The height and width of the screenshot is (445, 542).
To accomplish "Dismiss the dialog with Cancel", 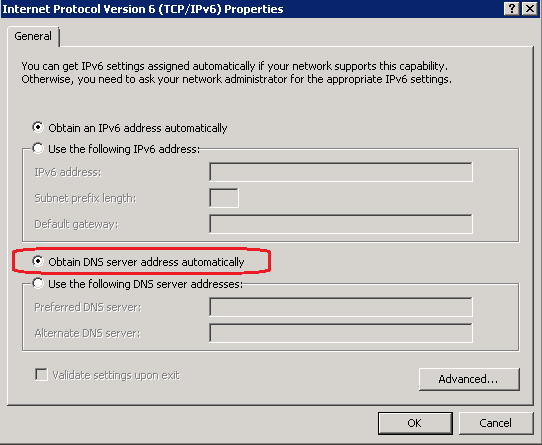I will (496, 423).
